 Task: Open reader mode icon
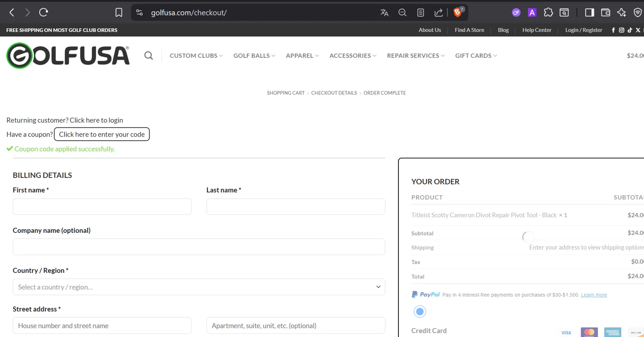pyautogui.click(x=421, y=12)
